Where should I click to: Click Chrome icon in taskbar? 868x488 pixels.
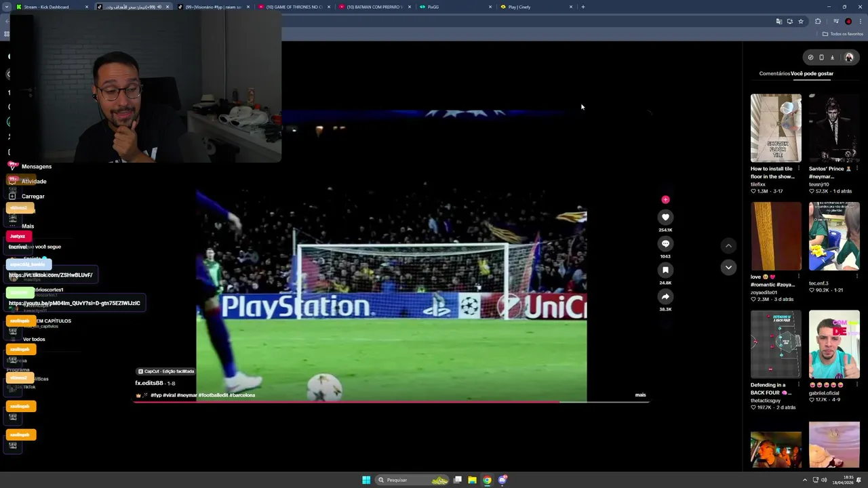tap(487, 480)
